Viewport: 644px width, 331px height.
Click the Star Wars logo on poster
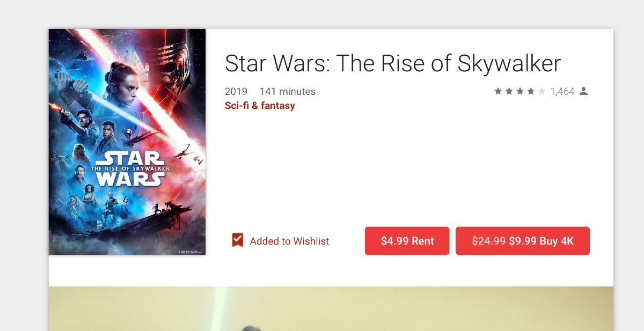tap(130, 168)
